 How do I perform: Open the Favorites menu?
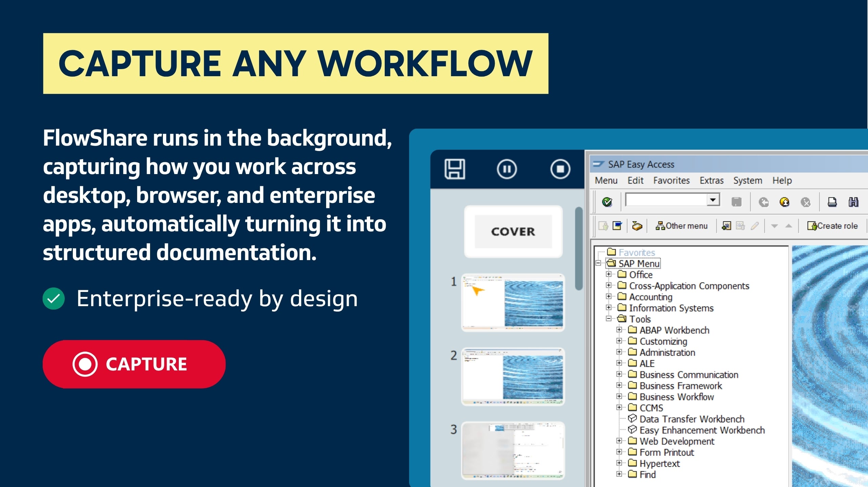point(671,181)
